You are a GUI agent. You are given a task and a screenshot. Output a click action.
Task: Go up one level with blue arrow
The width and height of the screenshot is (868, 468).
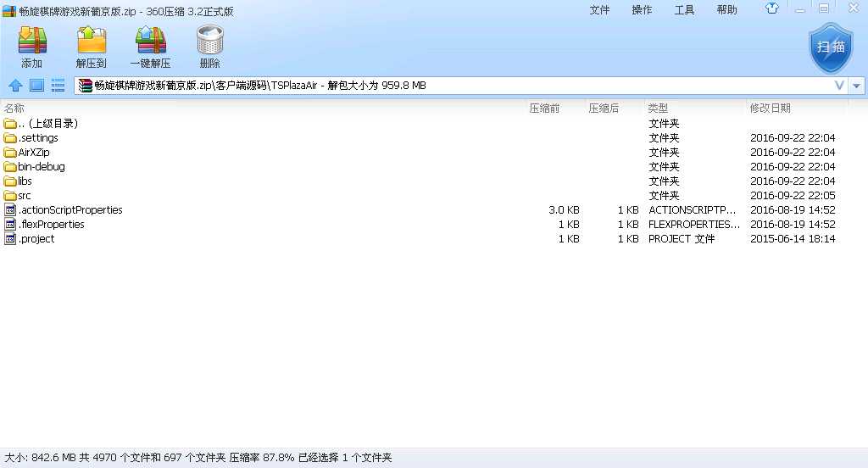[x=15, y=86]
